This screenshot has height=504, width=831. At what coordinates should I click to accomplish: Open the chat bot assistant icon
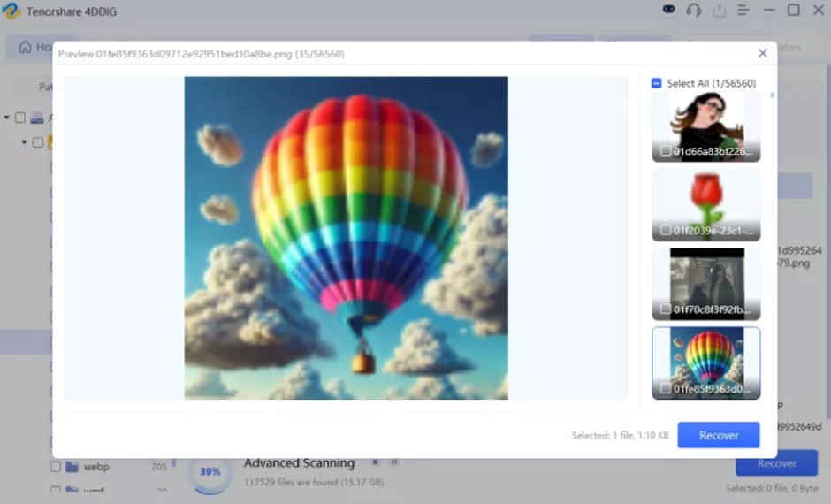(669, 10)
